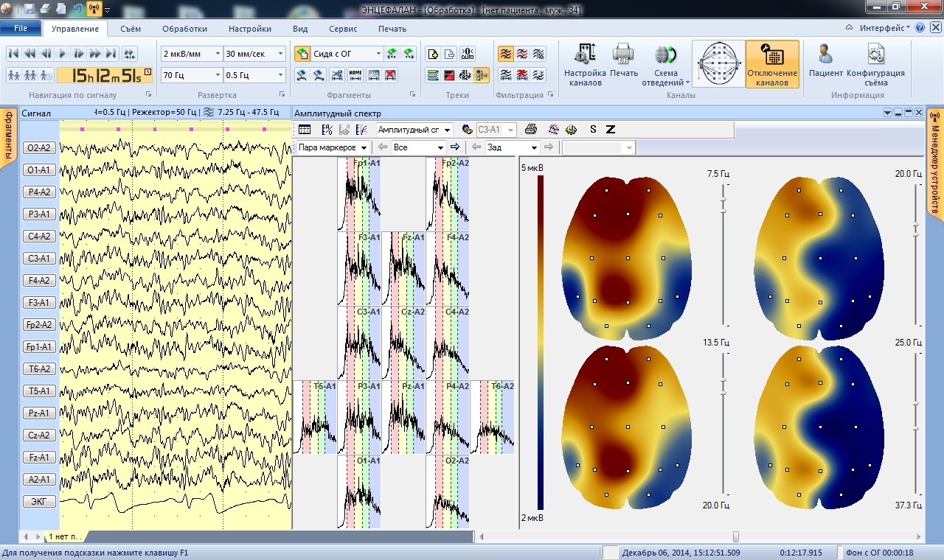Click the highlighted fragment icon left of 'Сидя с ОГ'

[302, 54]
